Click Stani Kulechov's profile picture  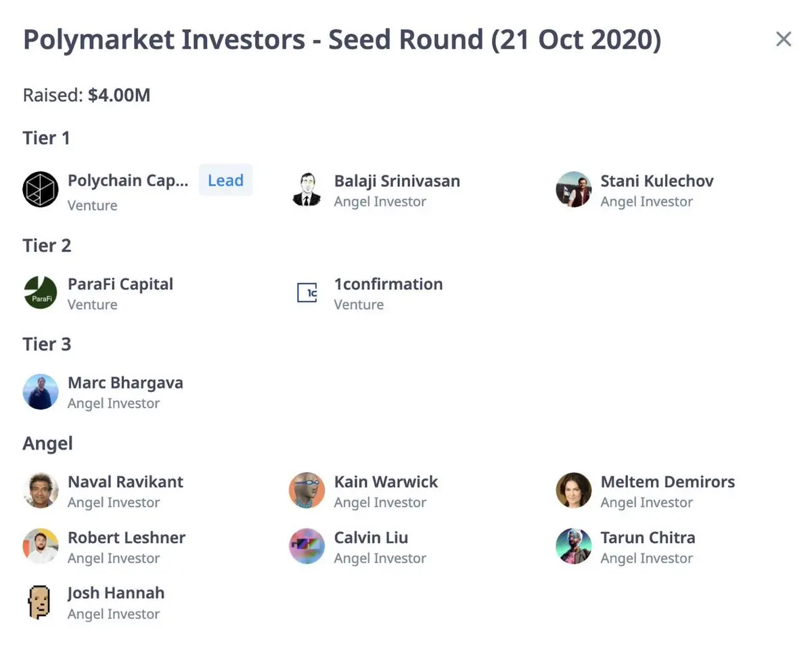[574, 189]
